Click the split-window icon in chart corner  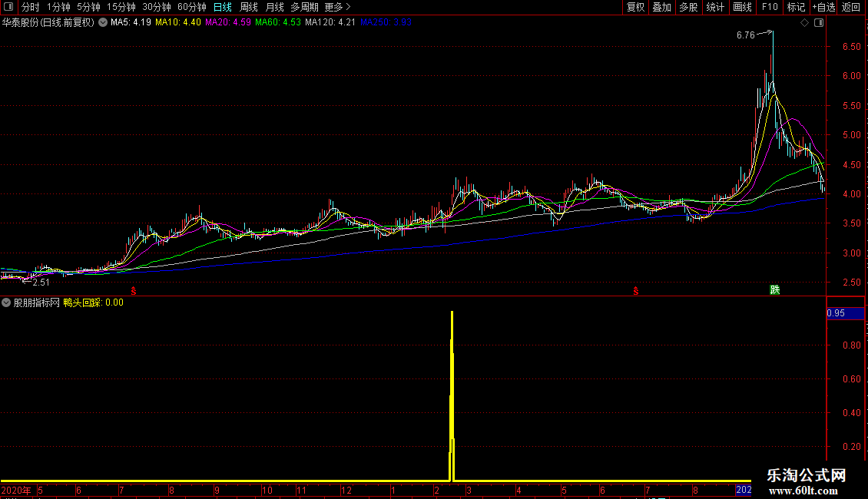point(819,23)
